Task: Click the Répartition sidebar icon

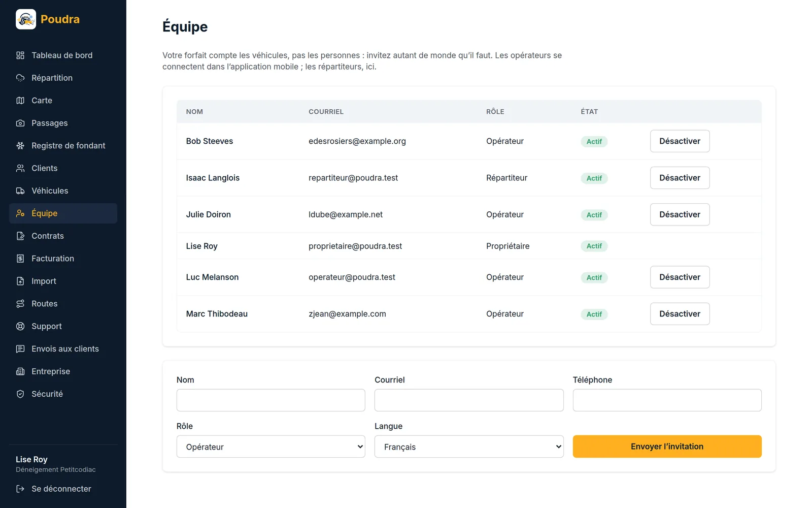Action: (x=20, y=78)
